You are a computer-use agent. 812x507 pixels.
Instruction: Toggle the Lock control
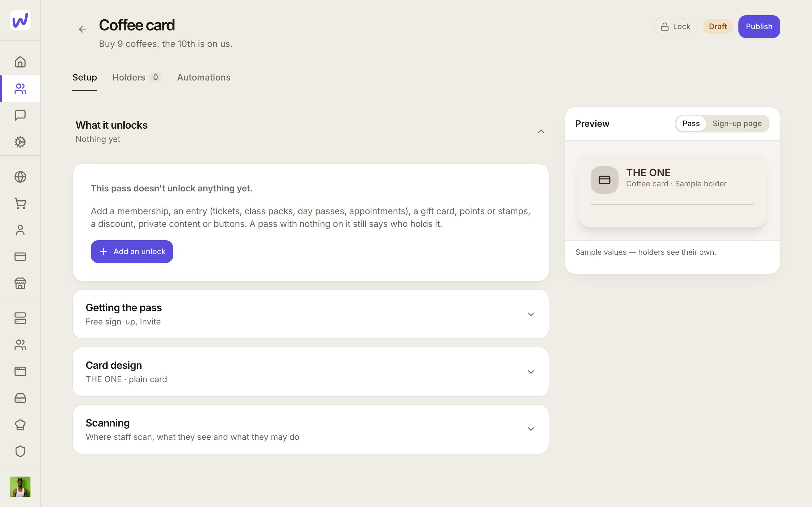(x=675, y=27)
